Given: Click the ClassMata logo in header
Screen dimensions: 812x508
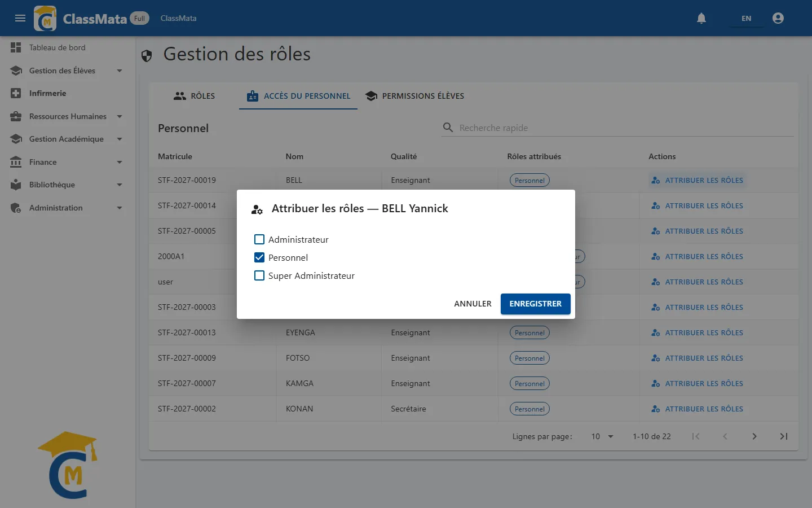Looking at the screenshot, I should [x=45, y=18].
